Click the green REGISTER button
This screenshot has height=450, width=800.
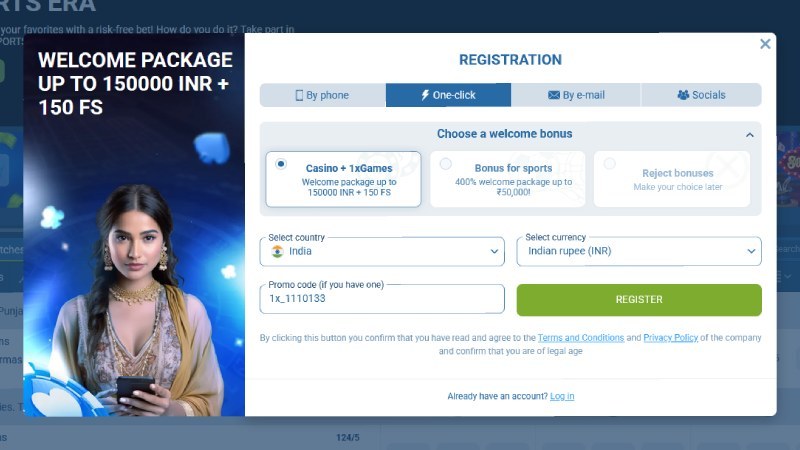tap(639, 299)
